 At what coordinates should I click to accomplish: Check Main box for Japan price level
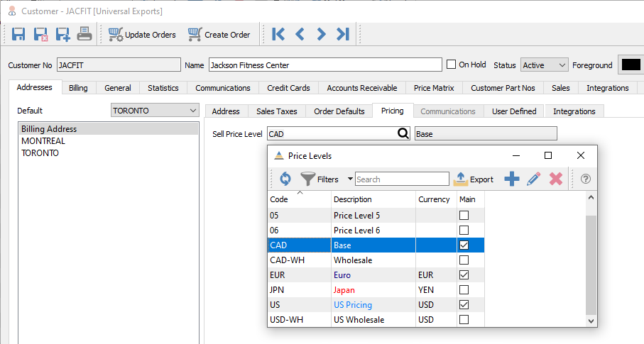coord(464,290)
